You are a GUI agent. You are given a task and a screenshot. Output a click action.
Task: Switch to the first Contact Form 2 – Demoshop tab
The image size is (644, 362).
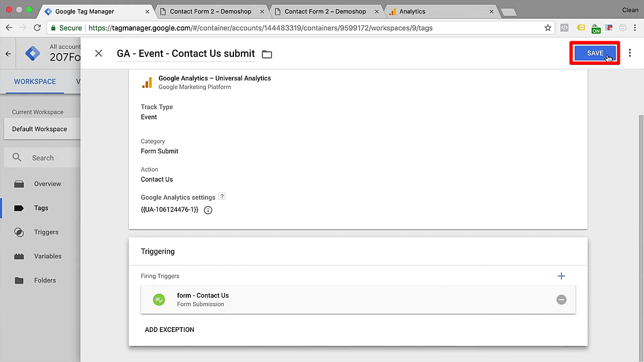210,11
